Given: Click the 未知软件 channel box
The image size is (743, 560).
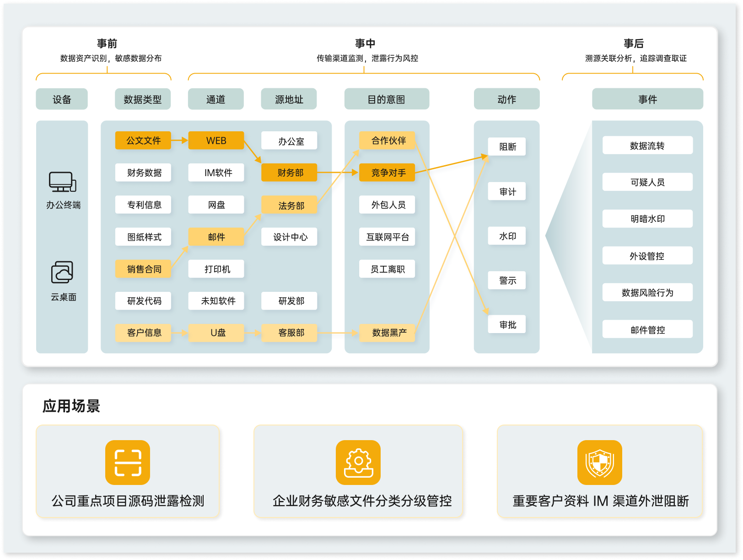Looking at the screenshot, I should coord(216,301).
